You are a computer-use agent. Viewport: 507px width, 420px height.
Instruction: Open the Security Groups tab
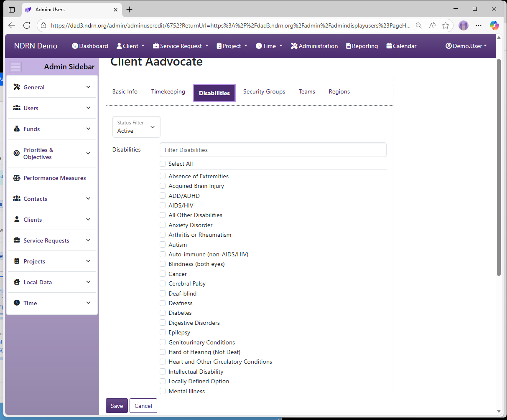click(264, 91)
